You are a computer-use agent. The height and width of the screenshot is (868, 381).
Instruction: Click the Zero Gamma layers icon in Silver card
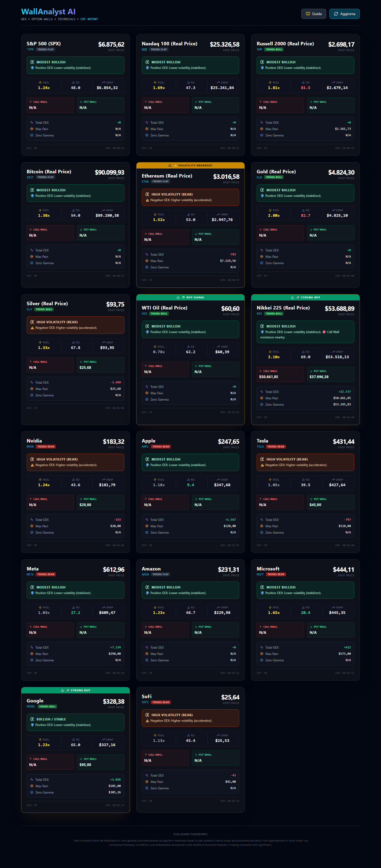32,395
